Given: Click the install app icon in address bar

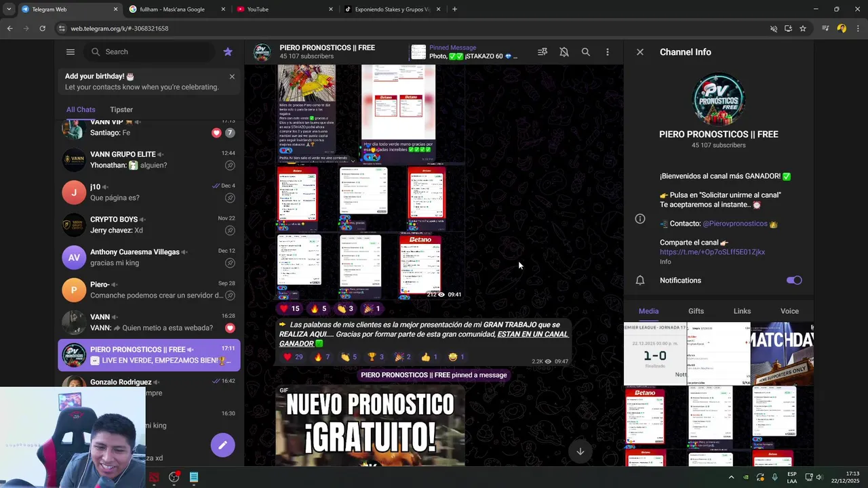Looking at the screenshot, I should pos(788,28).
